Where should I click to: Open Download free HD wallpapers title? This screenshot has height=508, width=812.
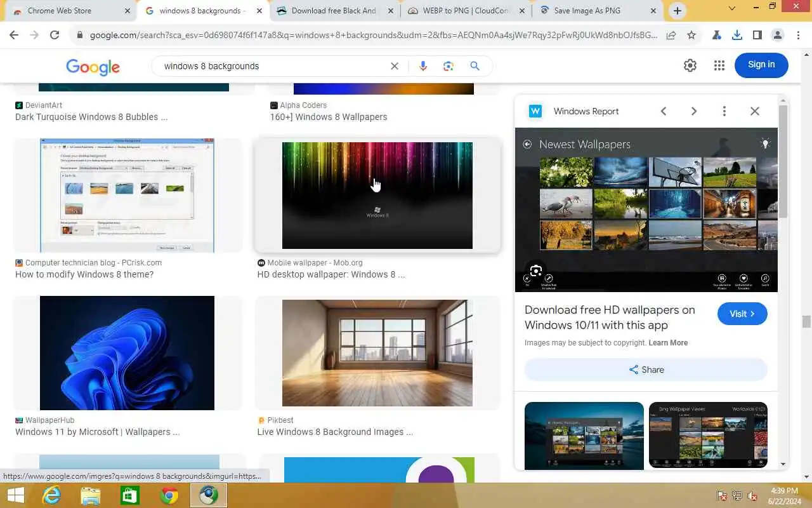(610, 317)
